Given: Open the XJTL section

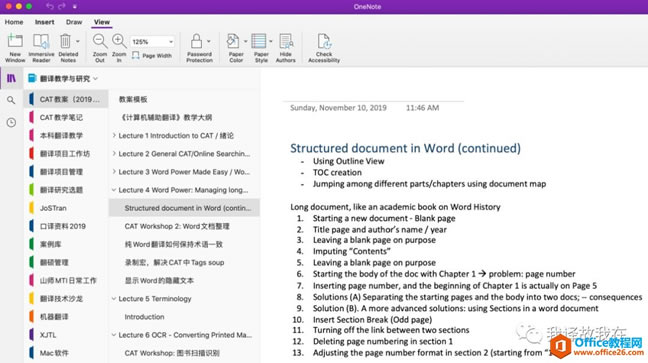Looking at the screenshot, I should [66, 335].
